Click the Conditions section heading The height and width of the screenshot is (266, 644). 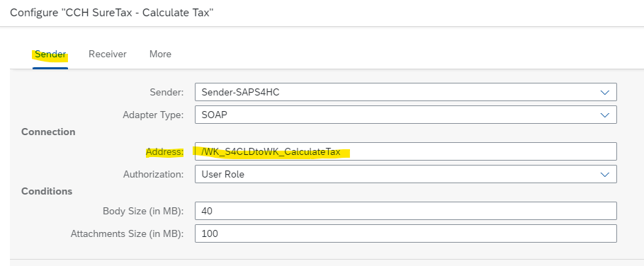coord(47,192)
